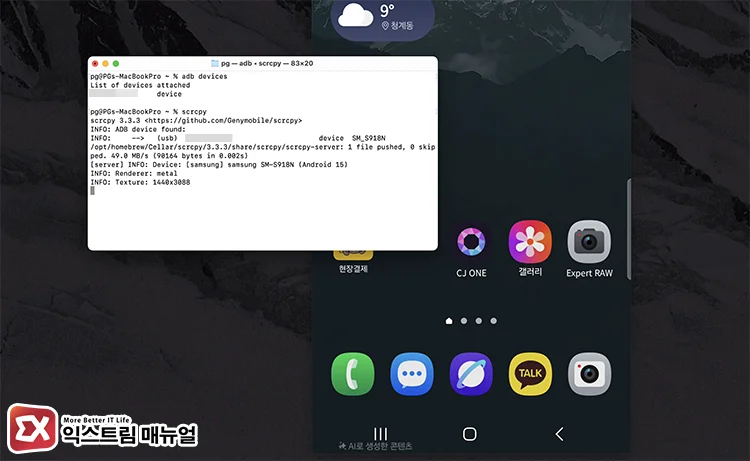Launch the Gallery flower icon app
This screenshot has height=461, width=750.
coord(530,243)
